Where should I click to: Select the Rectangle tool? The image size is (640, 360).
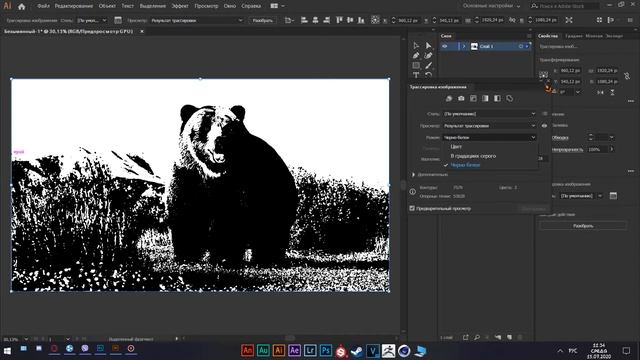[416, 65]
